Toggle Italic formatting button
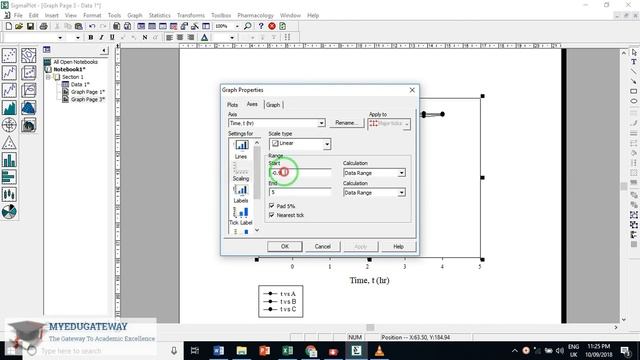This screenshot has width=640, height=360. click(101, 37)
